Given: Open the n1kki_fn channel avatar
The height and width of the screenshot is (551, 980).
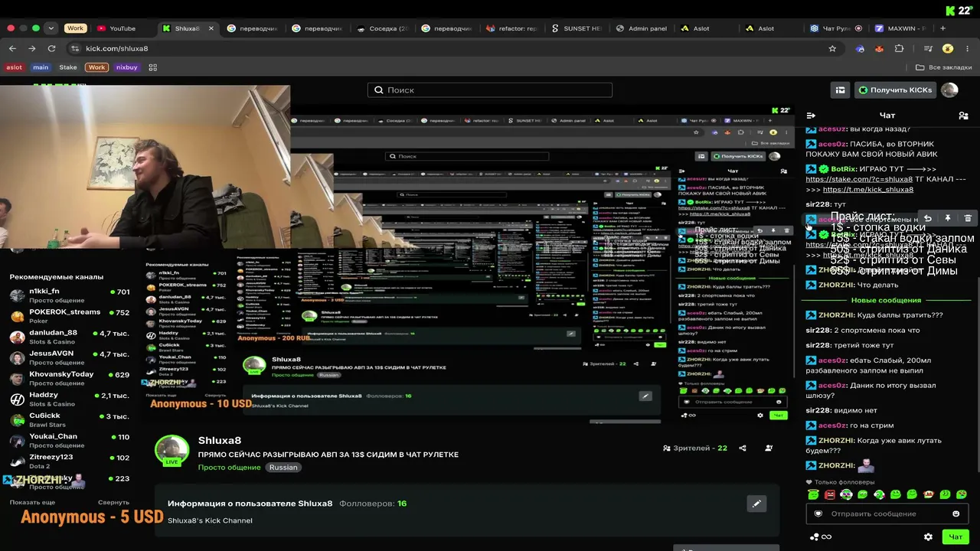Looking at the screenshot, I should coord(17,295).
